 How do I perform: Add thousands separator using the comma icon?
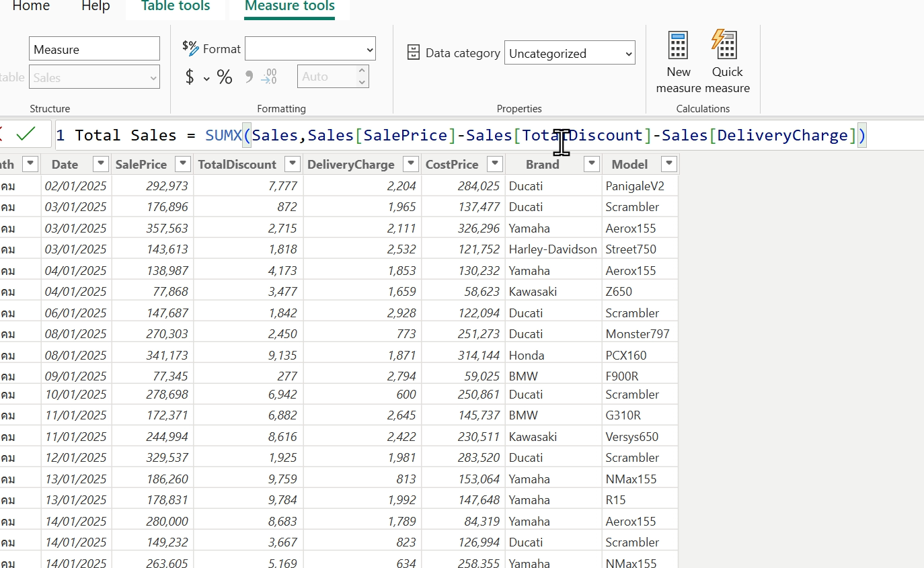click(249, 76)
